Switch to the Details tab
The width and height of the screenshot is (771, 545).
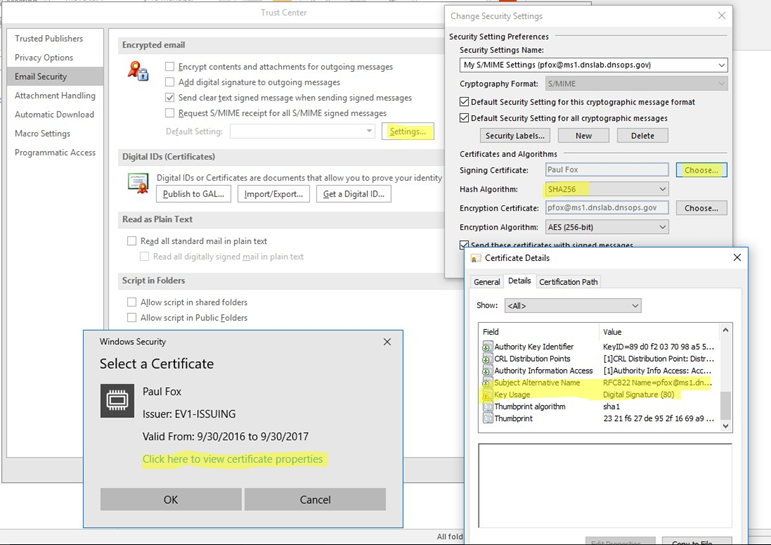[x=519, y=281]
